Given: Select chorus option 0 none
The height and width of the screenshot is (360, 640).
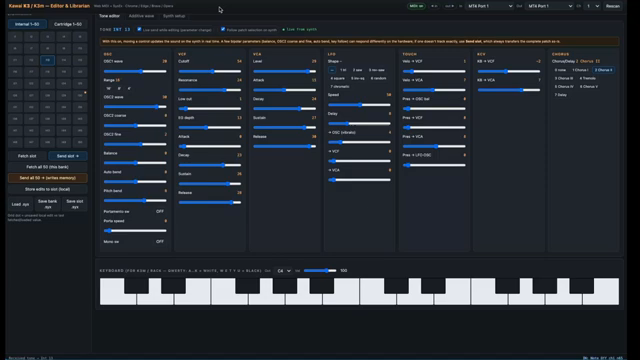Looking at the screenshot, I should coord(560,70).
